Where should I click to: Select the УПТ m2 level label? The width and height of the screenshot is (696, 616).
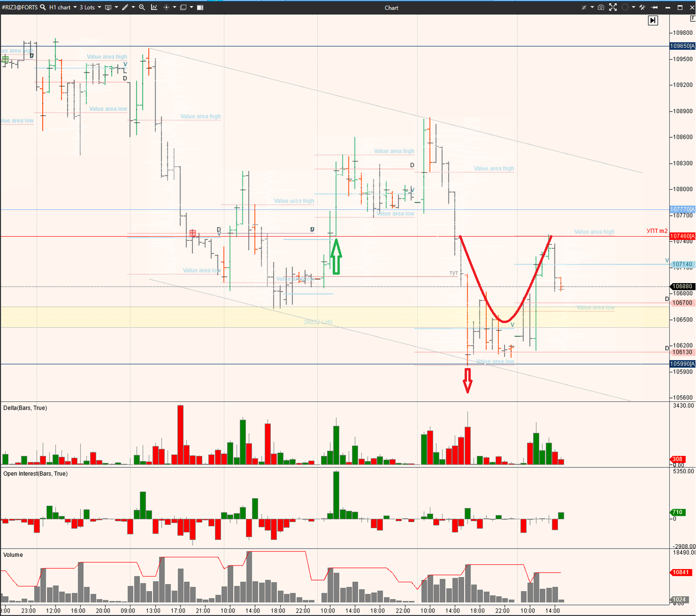tap(657, 231)
